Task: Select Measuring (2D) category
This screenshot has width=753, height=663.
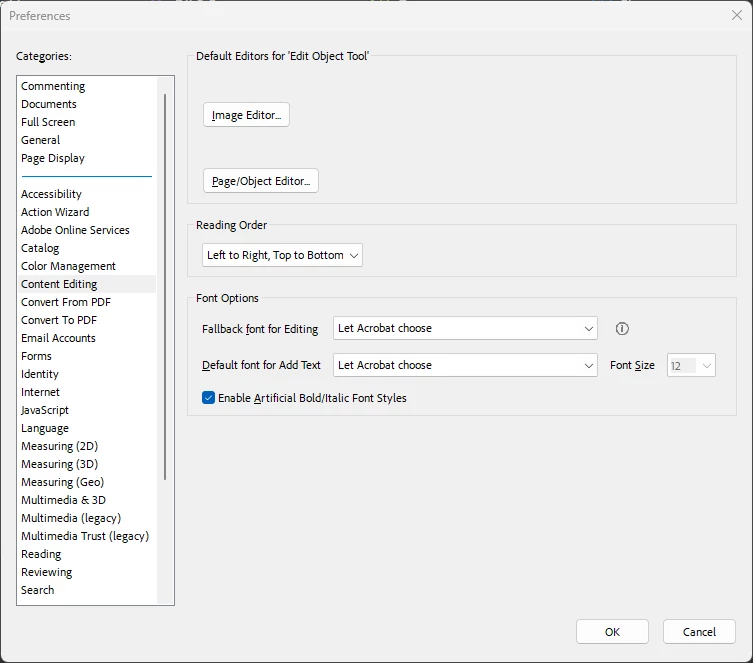Action: (87, 446)
